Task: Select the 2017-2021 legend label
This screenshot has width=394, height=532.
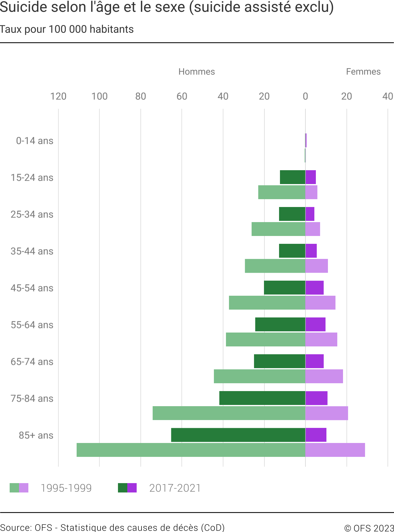Action: (175, 488)
